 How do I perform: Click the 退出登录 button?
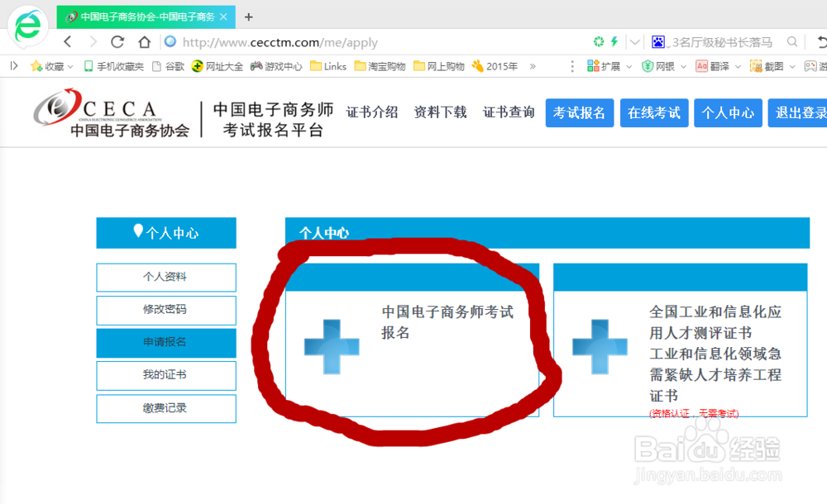point(797,112)
